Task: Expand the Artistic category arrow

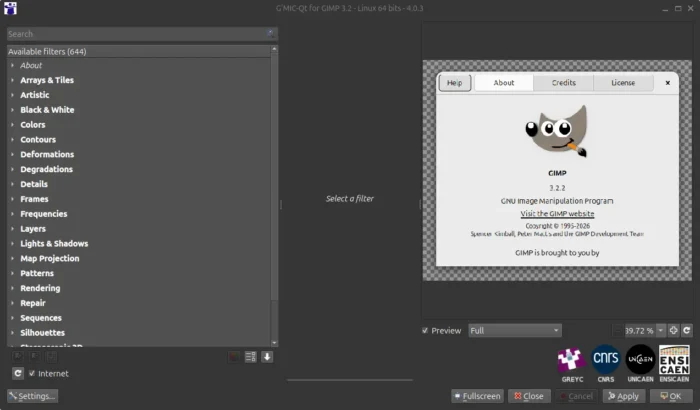Action: tap(12, 95)
